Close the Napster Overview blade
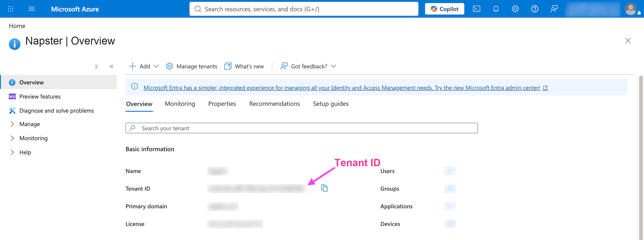This screenshot has width=644, height=240. click(628, 40)
